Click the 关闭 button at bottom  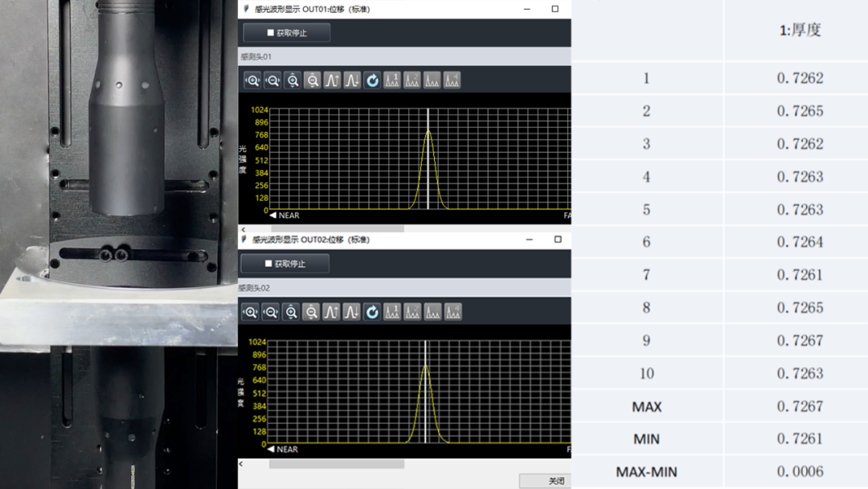pyautogui.click(x=555, y=481)
